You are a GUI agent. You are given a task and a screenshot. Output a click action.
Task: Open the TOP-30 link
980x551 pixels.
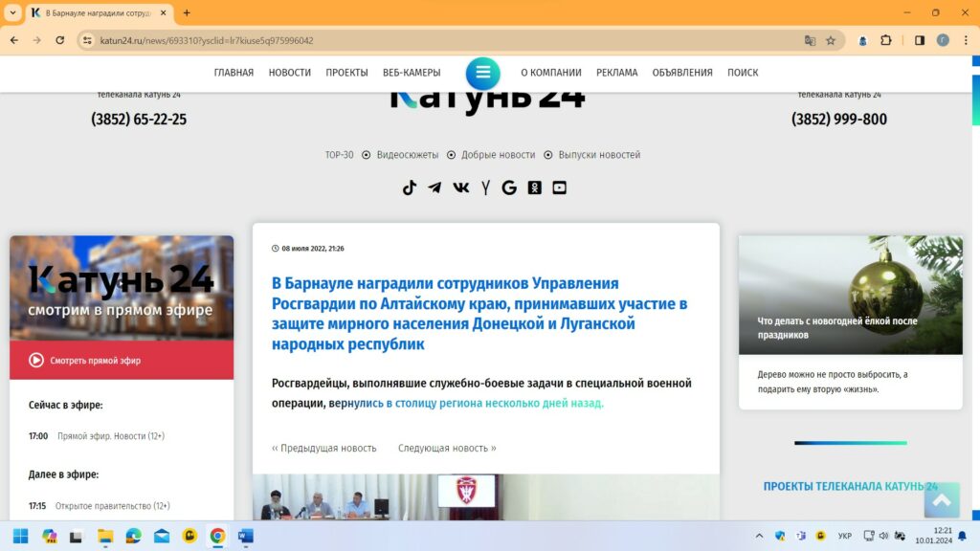tap(339, 155)
